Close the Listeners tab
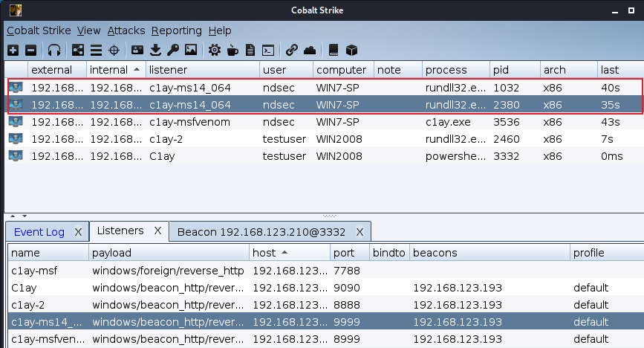The image size is (644, 348). pos(157,231)
